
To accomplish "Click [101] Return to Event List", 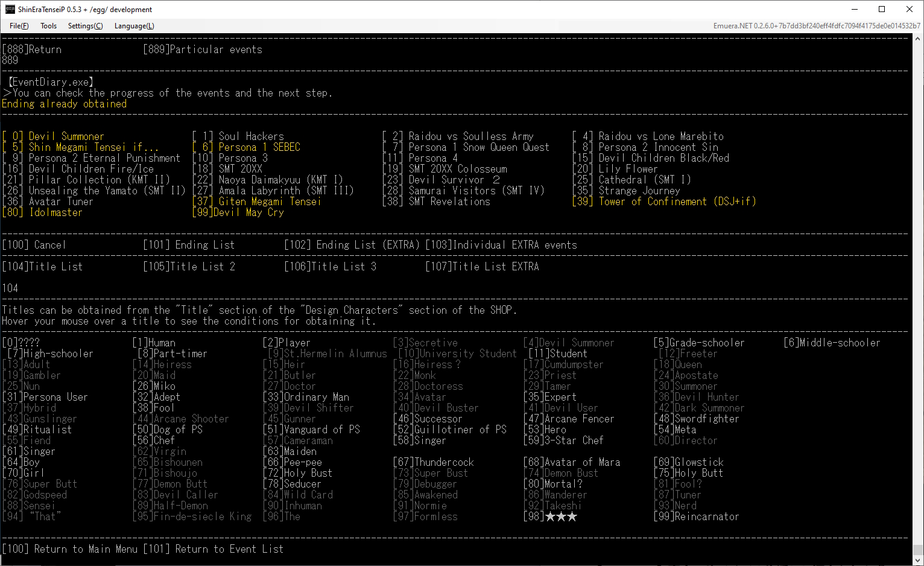I will click(x=213, y=549).
